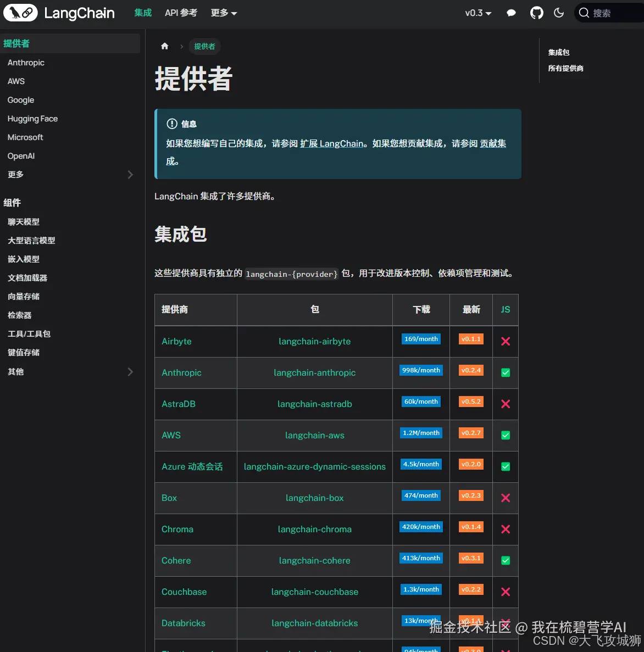644x652 pixels.
Task: Open 检索器 in the sidebar
Action: (x=20, y=315)
